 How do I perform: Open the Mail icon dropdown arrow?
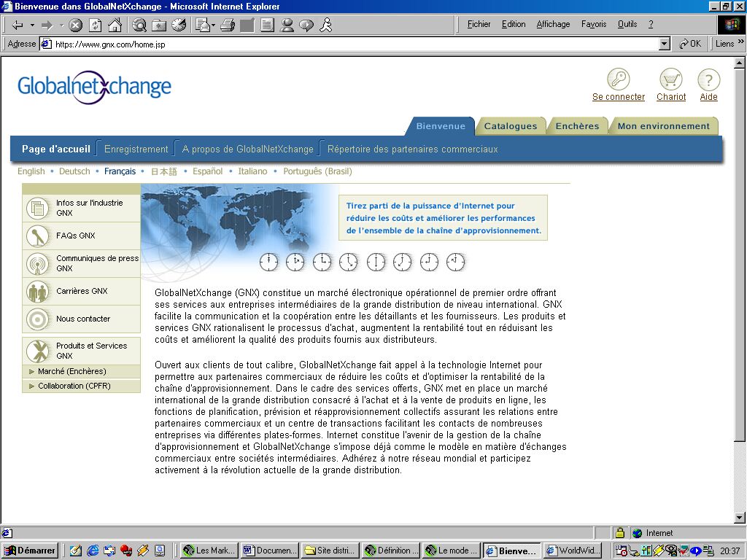(213, 26)
